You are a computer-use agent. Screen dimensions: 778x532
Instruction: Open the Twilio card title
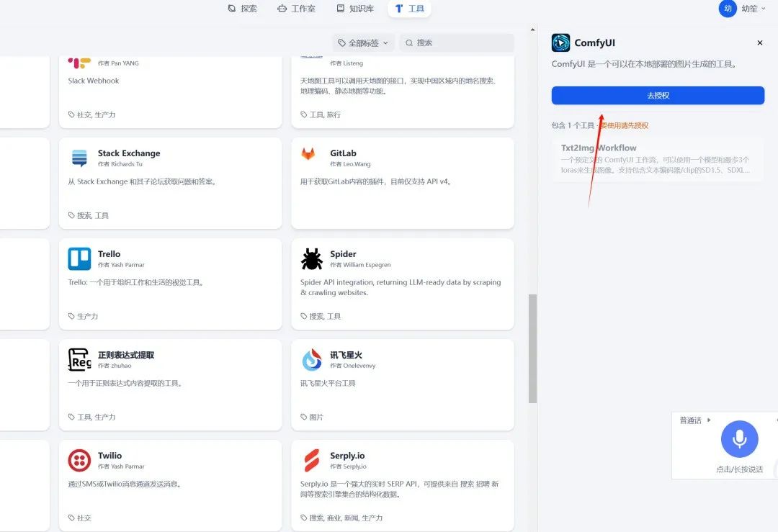[109, 455]
